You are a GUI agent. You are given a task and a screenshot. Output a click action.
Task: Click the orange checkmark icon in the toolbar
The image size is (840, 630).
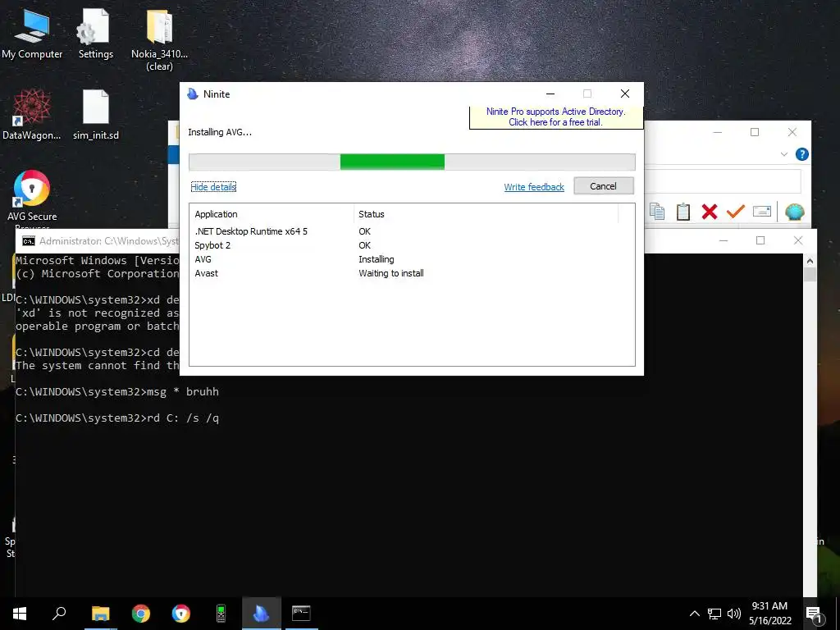736,212
